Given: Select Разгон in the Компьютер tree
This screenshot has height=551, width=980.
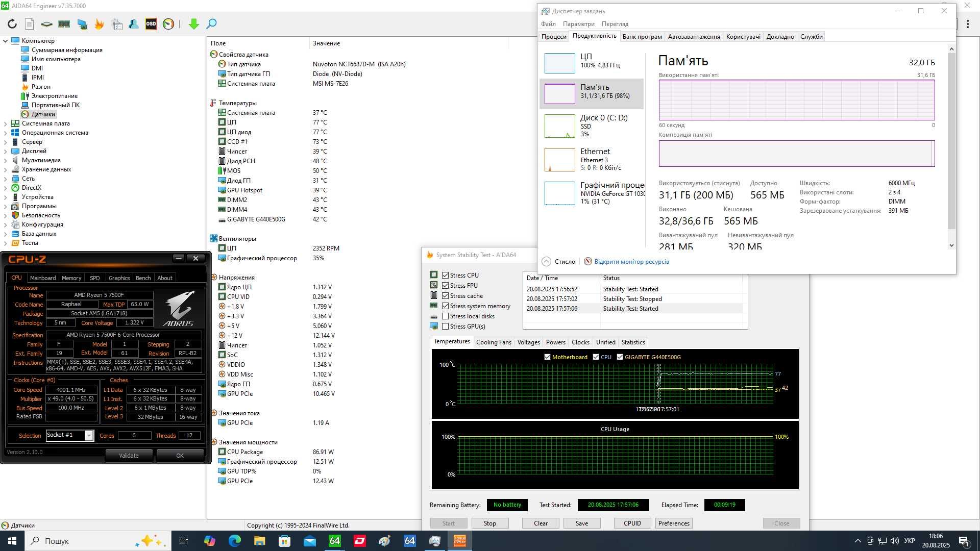Looking at the screenshot, I should click(41, 87).
